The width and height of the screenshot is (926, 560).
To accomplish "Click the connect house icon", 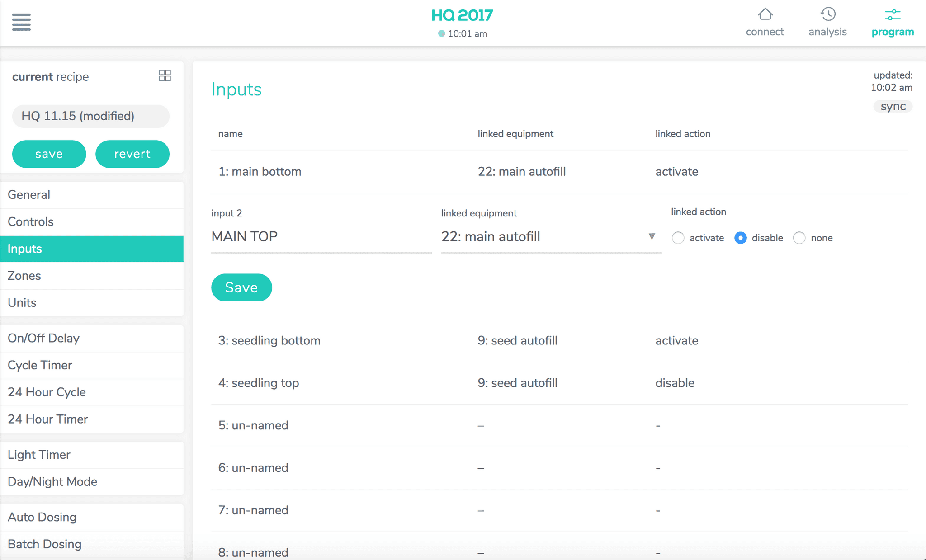I will tap(765, 14).
